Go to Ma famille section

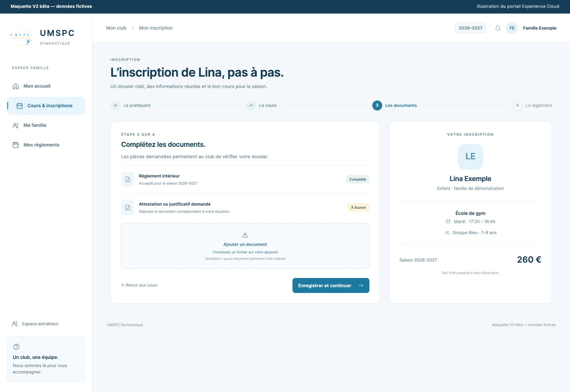pos(46,125)
